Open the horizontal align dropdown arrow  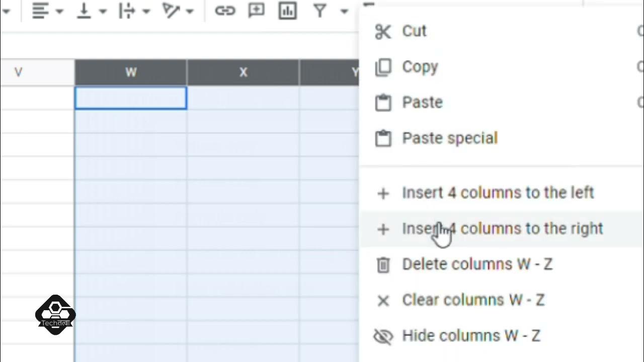click(x=59, y=11)
